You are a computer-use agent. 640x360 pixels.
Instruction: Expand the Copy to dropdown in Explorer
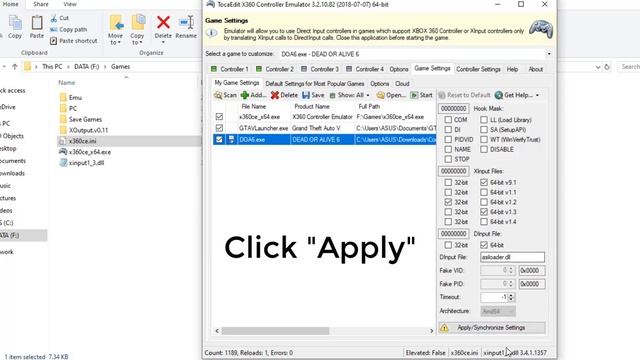pyautogui.click(x=140, y=43)
